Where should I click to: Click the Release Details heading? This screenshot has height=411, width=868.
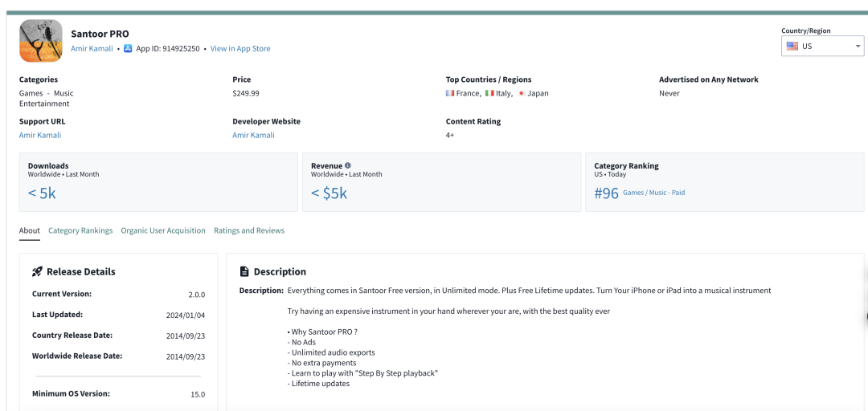[x=81, y=271]
